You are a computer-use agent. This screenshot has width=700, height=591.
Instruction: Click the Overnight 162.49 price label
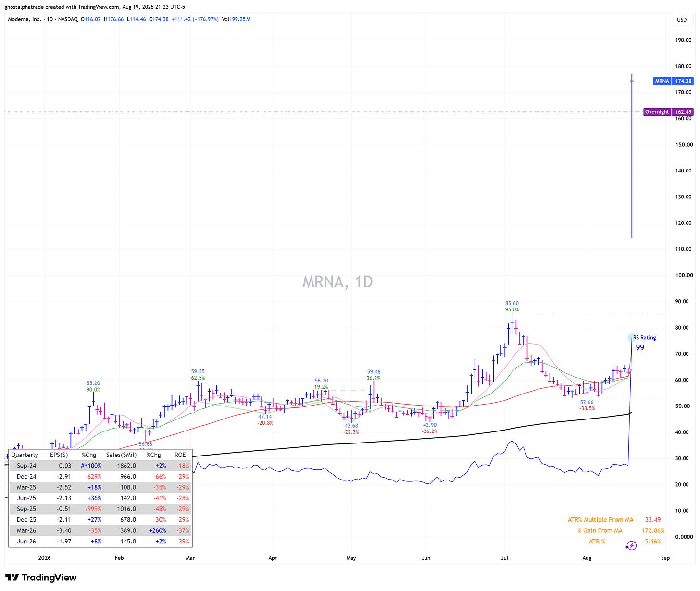click(x=668, y=112)
